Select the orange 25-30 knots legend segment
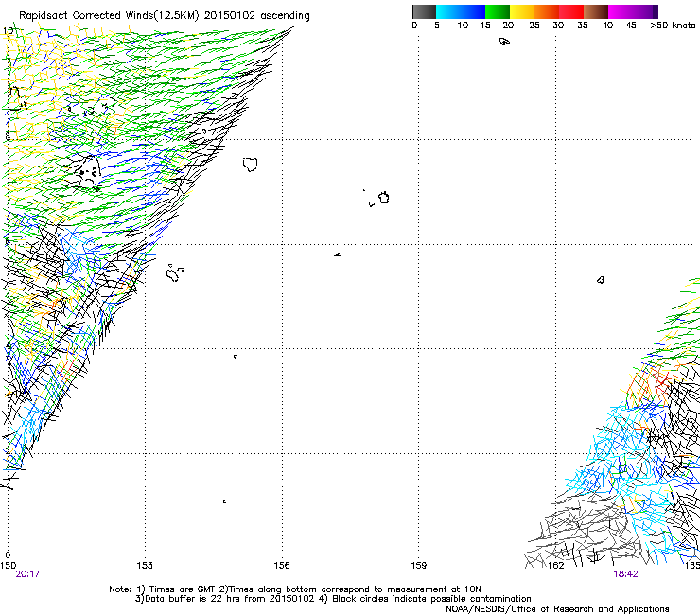 [547, 11]
